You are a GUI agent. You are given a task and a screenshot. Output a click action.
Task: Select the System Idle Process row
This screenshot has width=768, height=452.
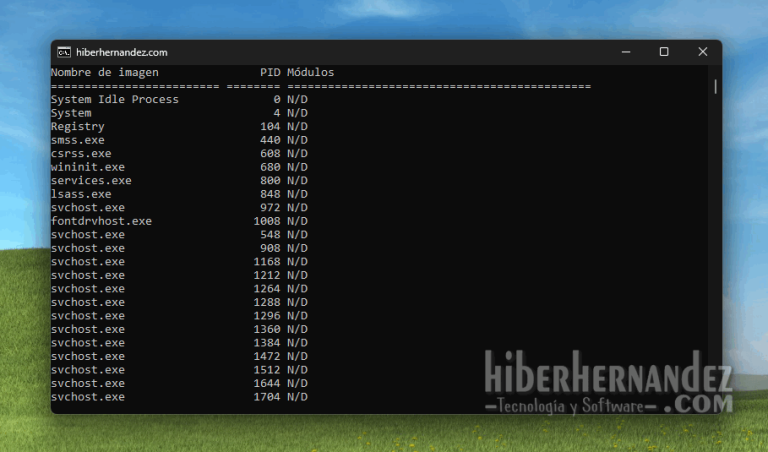[114, 100]
